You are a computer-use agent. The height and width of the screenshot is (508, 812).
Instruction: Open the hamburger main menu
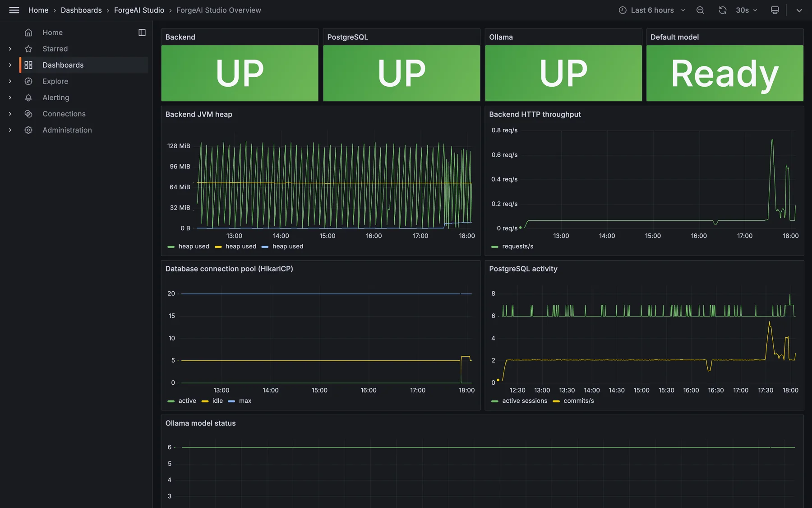(14, 10)
